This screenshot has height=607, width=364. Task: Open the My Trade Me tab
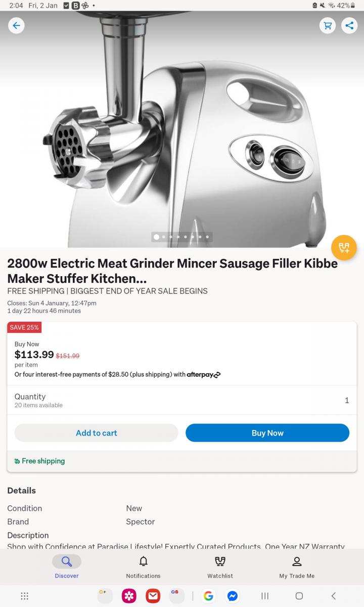tap(297, 567)
